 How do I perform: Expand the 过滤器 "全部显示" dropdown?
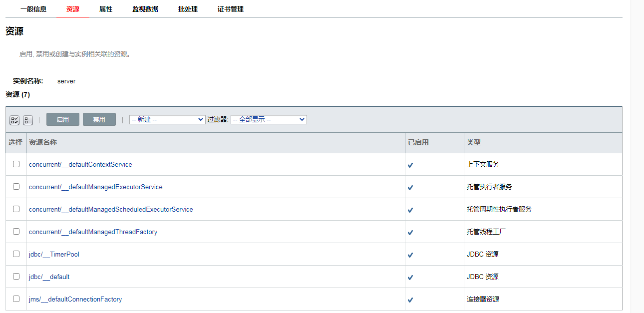pos(269,120)
